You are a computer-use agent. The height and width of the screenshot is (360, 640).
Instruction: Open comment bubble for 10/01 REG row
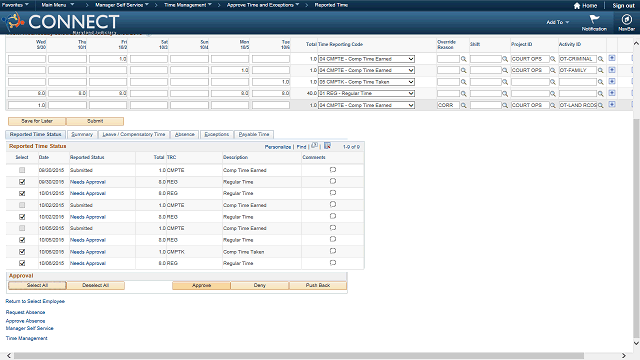pos(333,193)
